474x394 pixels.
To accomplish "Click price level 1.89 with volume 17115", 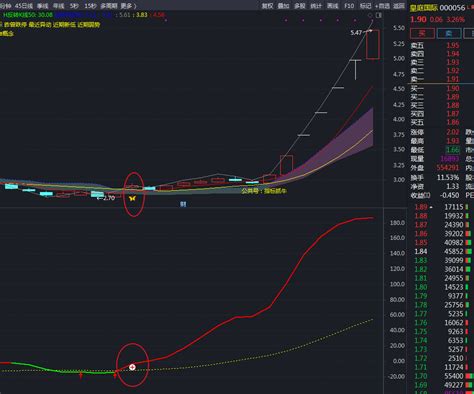I will tap(440, 207).
